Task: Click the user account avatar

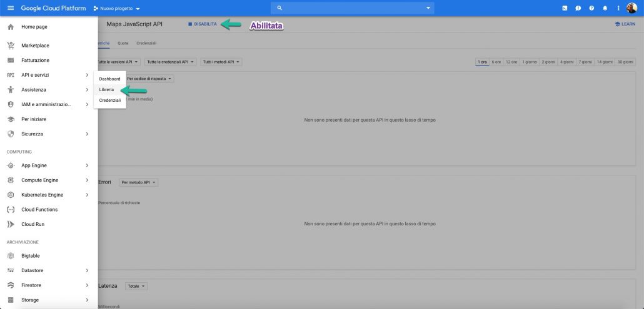Action: tap(631, 8)
